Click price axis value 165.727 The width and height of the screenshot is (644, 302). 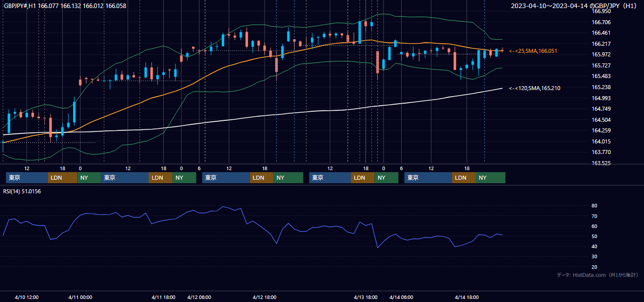[601, 65]
